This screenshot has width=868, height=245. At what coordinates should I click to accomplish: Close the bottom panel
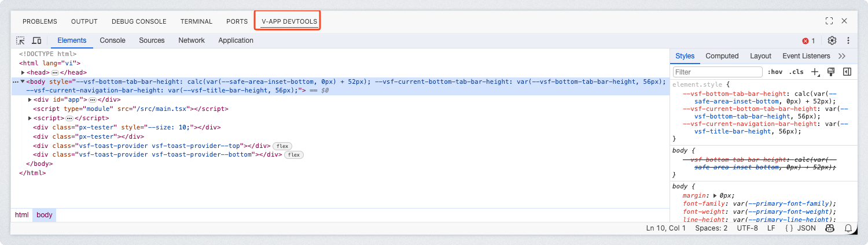(x=844, y=21)
